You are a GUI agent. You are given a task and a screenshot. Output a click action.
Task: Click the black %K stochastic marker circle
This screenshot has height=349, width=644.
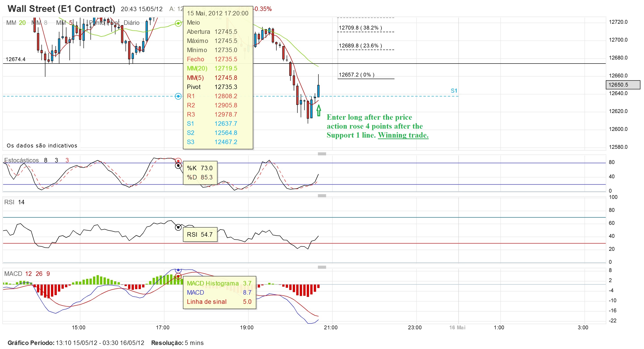[x=178, y=165]
